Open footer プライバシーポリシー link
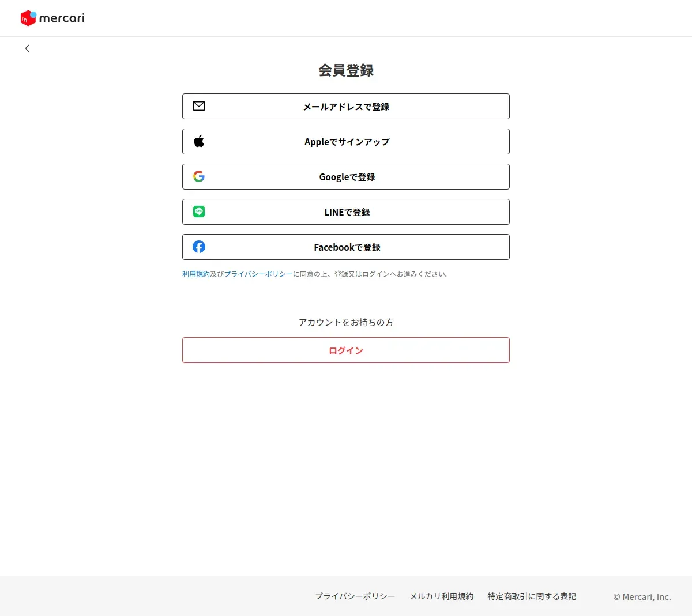Screen dimensions: 692x616 pyautogui.click(x=355, y=596)
